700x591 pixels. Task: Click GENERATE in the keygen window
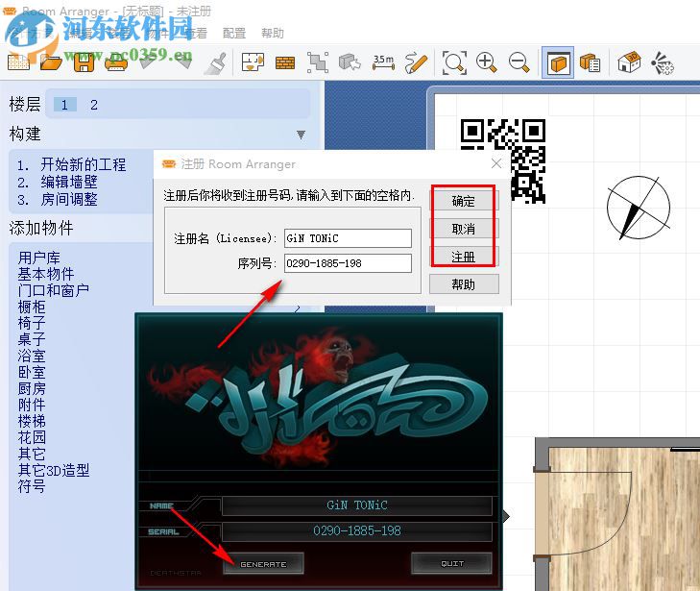point(263,564)
